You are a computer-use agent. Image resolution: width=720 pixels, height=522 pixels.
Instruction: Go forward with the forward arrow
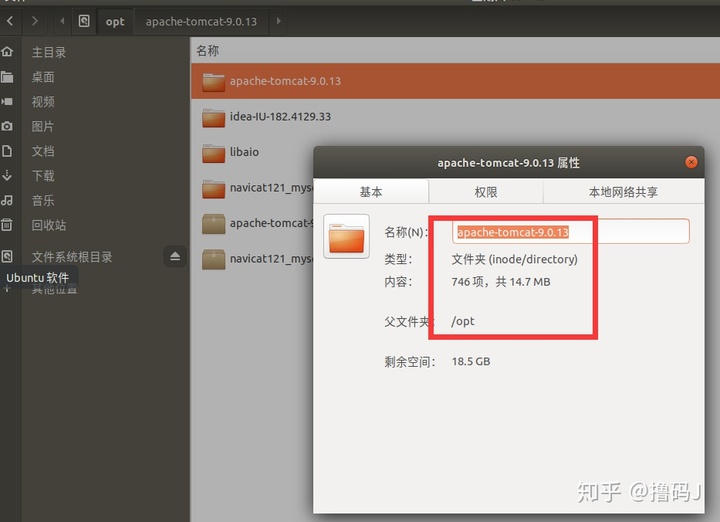pyautogui.click(x=35, y=21)
